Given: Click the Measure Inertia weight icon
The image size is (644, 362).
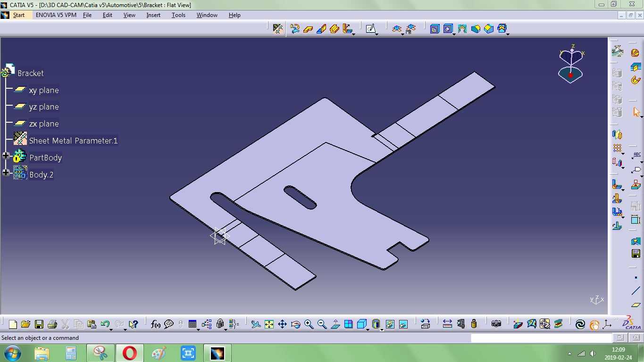Looking at the screenshot, I should tap(474, 324).
